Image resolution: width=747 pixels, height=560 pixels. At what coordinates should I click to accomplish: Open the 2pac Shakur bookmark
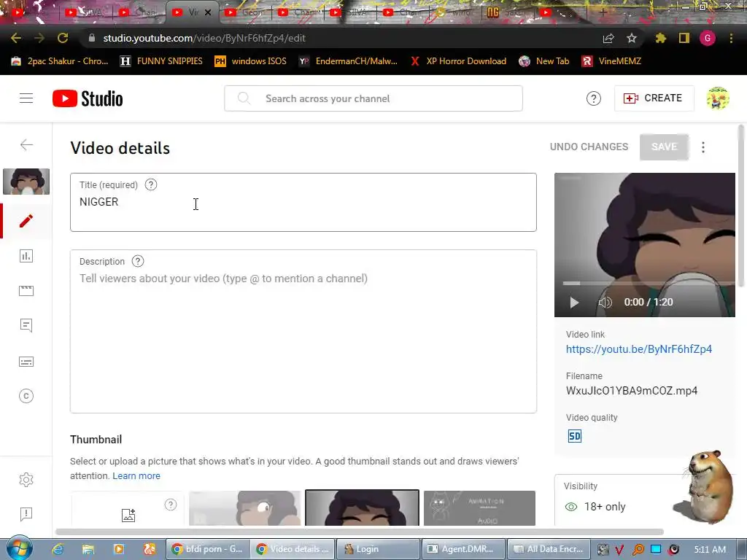pyautogui.click(x=60, y=61)
